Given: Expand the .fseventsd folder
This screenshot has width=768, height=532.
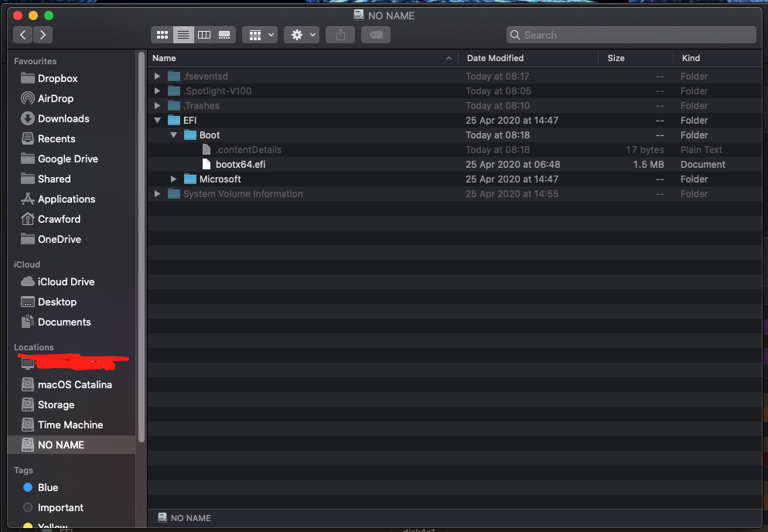Looking at the screenshot, I should coord(157,76).
